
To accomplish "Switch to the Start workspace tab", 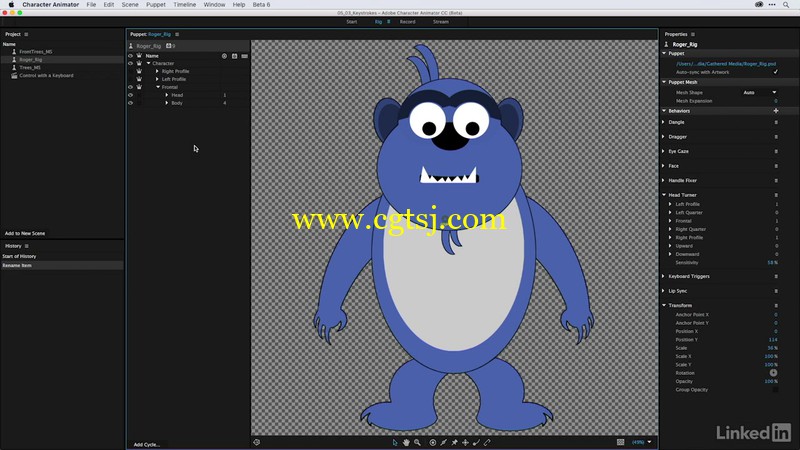I will tap(352, 22).
